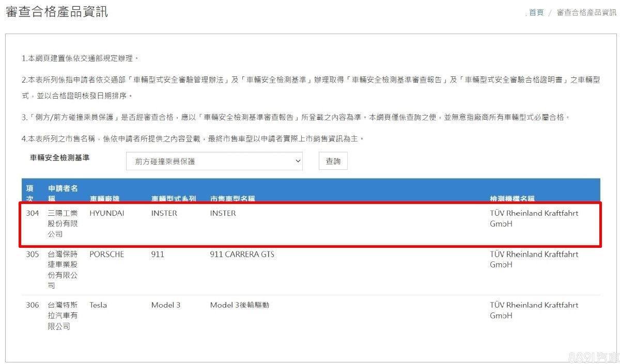Go to 首頁 breadcrumb link
The width and height of the screenshot is (620, 364).
coord(536,12)
